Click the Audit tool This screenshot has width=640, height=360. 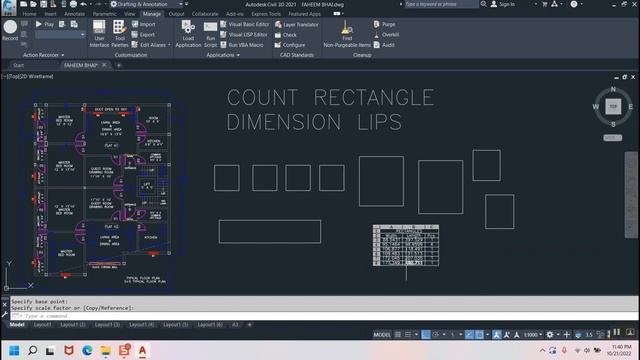[x=384, y=45]
